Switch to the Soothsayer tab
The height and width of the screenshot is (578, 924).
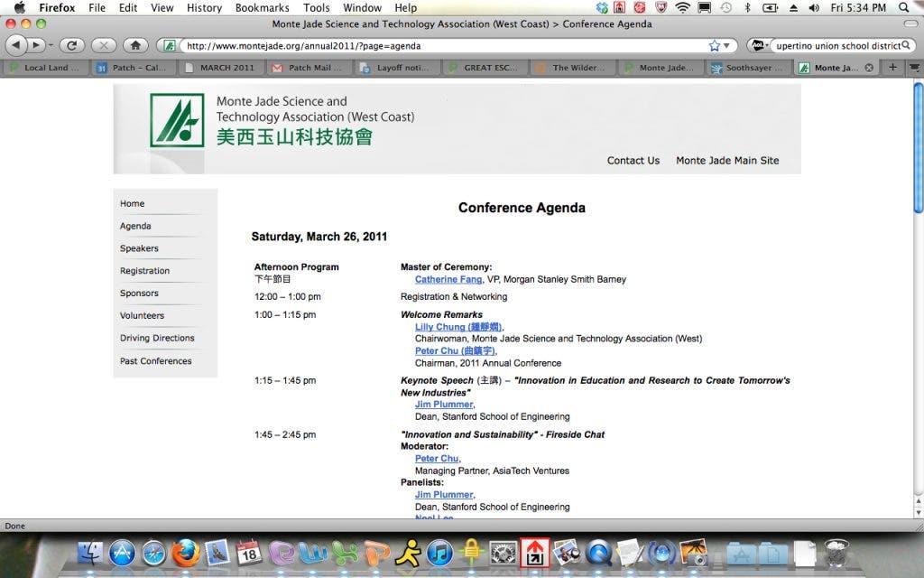[748, 68]
